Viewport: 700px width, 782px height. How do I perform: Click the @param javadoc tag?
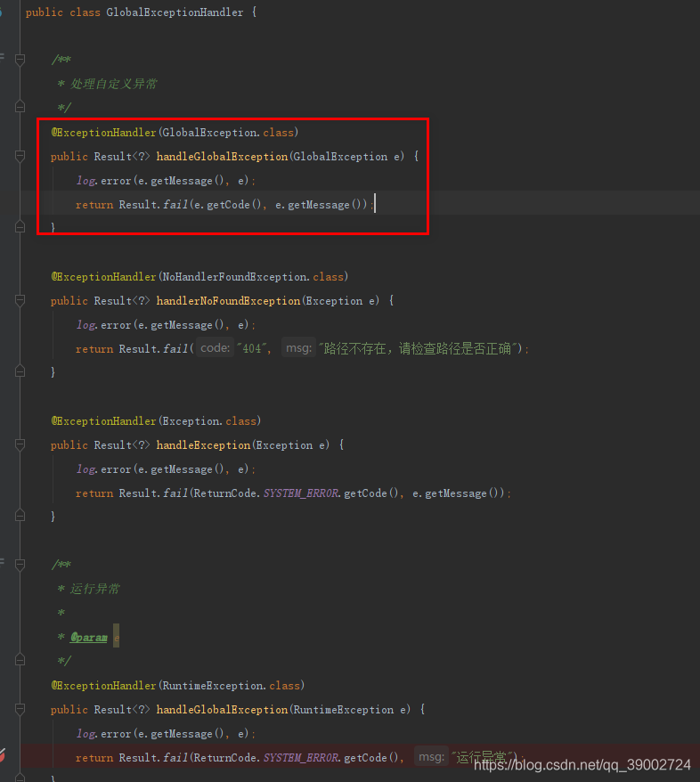[x=88, y=638]
